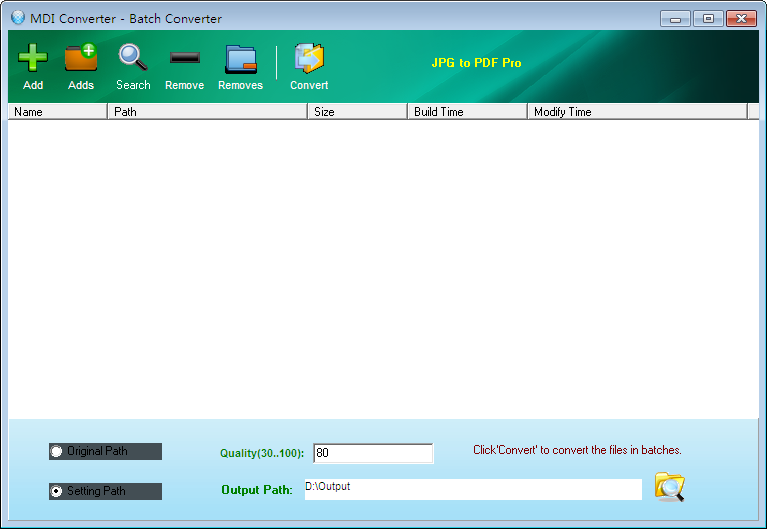Click the Removes folder icon

240,59
